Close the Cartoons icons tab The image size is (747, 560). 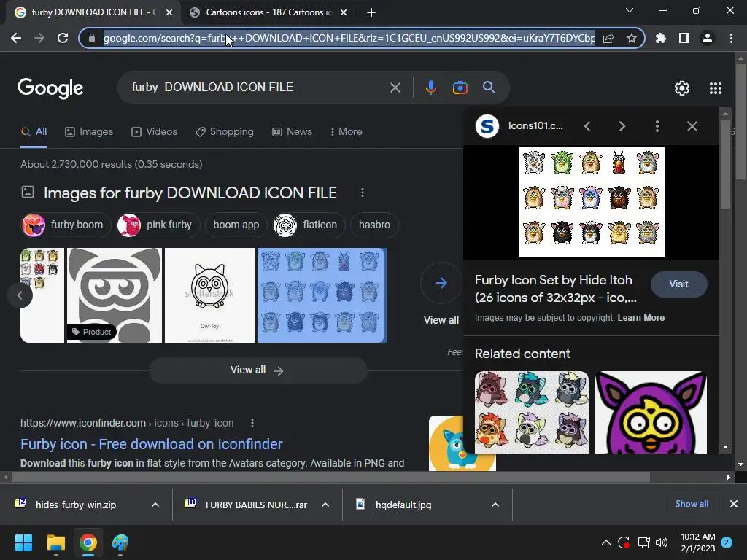344,12
